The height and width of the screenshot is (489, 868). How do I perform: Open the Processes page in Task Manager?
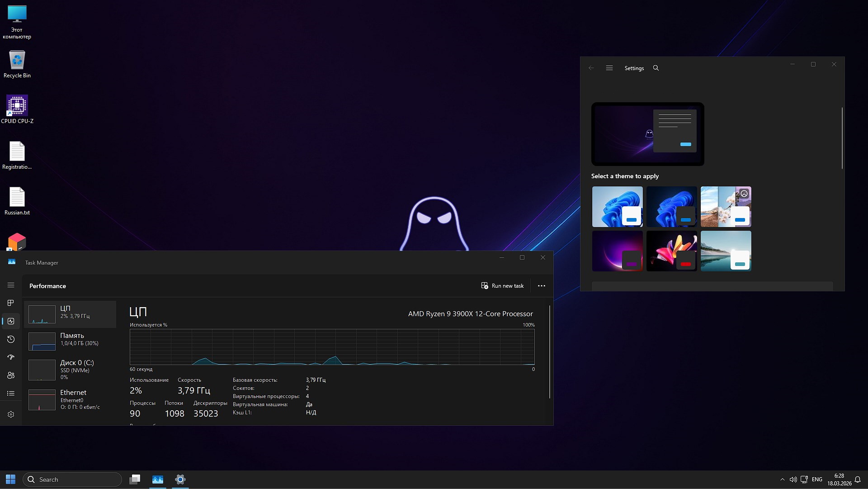click(x=11, y=303)
